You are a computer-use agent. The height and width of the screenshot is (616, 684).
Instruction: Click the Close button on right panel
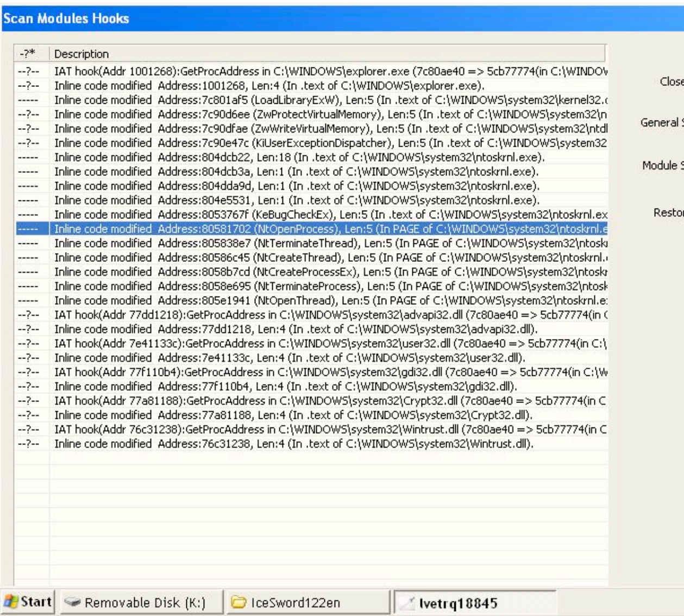pyautogui.click(x=672, y=81)
